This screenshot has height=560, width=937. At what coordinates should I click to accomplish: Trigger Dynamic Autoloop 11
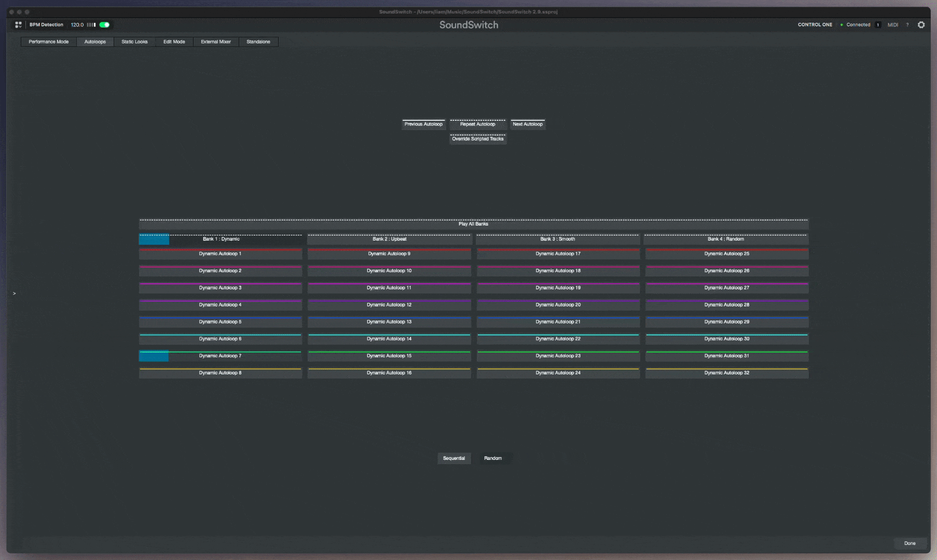(389, 288)
